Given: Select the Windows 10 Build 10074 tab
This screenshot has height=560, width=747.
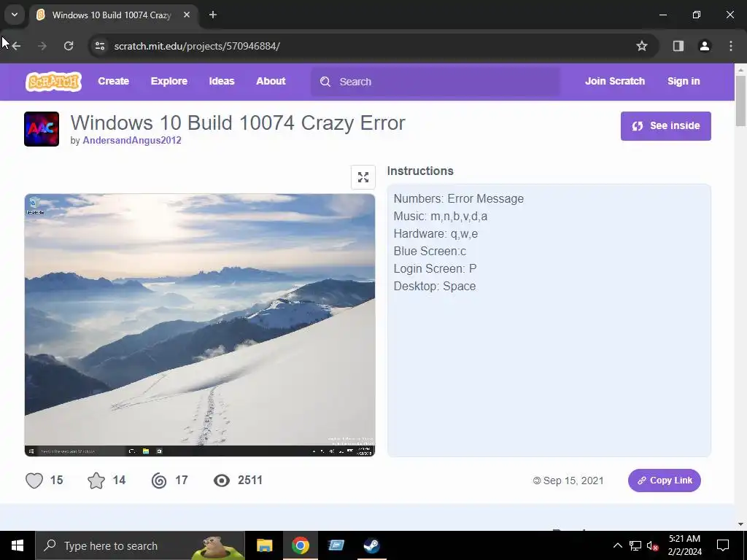Looking at the screenshot, I should pos(112,15).
